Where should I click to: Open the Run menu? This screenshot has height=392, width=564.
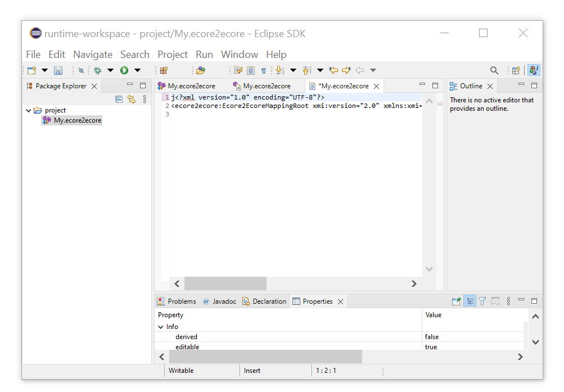tap(204, 55)
